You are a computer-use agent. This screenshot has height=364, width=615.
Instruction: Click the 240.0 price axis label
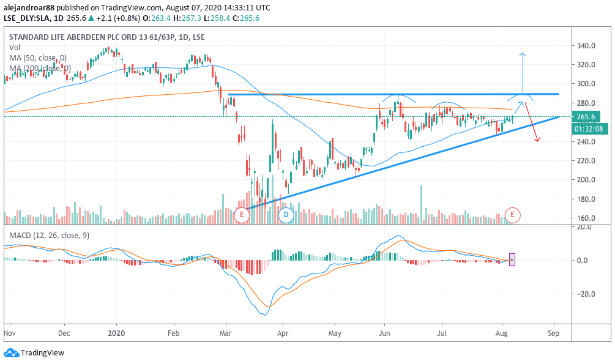(x=586, y=141)
